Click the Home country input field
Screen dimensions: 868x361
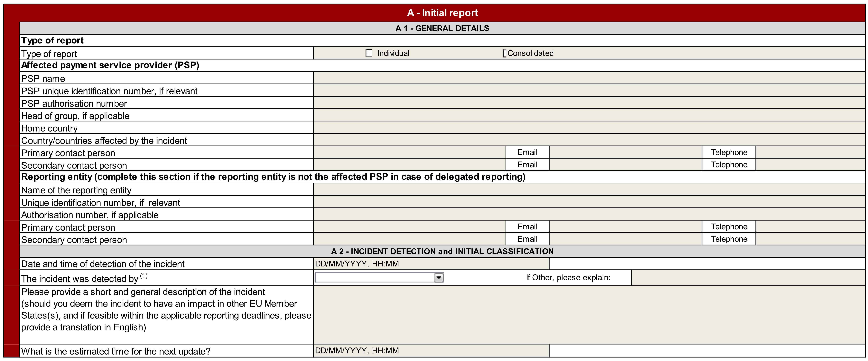pos(589,128)
